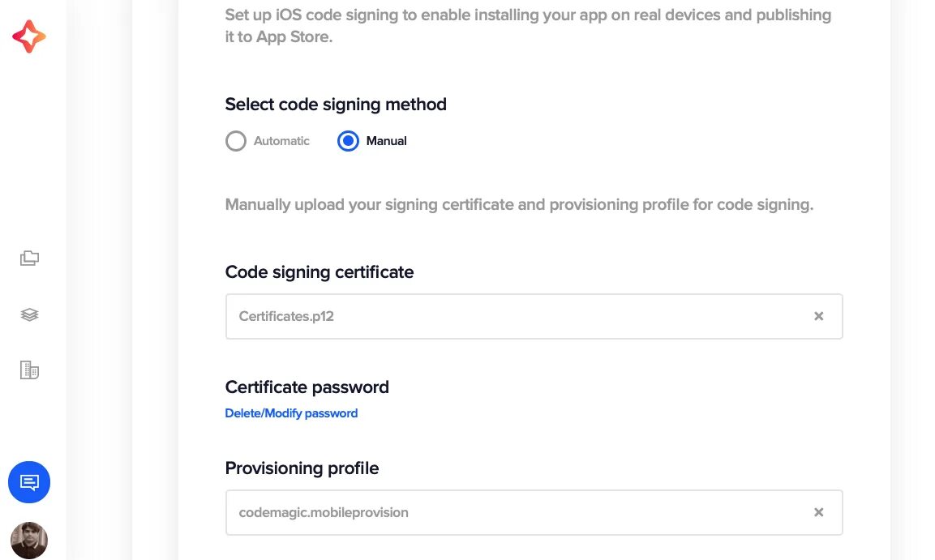This screenshot has height=560, width=935.
Task: Click the "Automatic" label text
Action: (281, 141)
